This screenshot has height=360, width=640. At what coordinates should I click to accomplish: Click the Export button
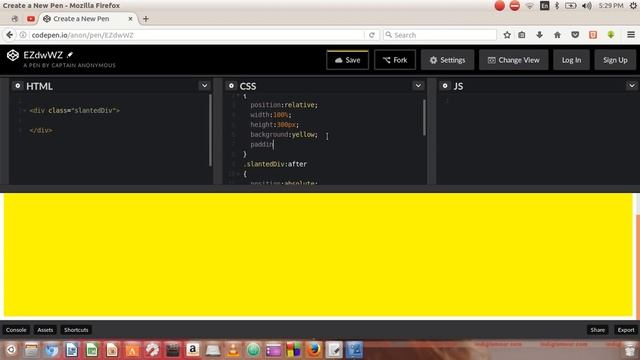tap(626, 330)
